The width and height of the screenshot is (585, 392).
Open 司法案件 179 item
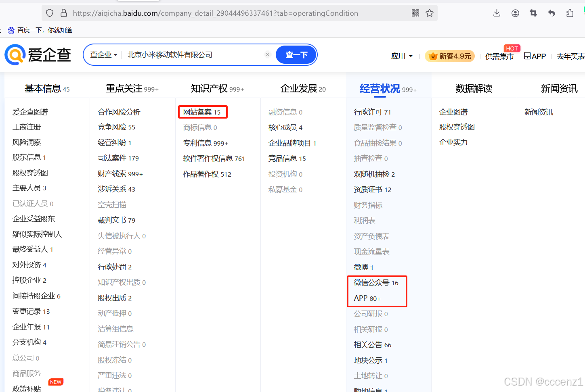click(x=118, y=158)
